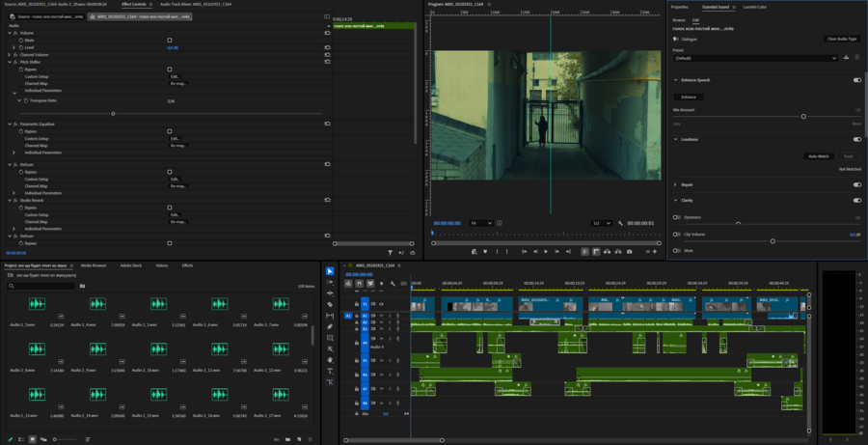Collapse the Loudness section
This screenshot has width=868, height=445.
[675, 139]
